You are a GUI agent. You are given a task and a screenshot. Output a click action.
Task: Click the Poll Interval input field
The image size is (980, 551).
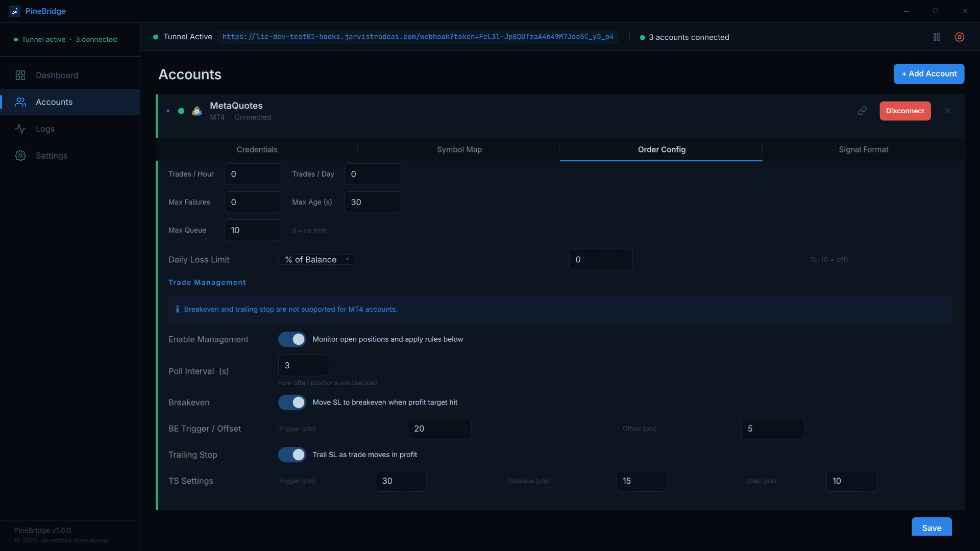coord(304,365)
